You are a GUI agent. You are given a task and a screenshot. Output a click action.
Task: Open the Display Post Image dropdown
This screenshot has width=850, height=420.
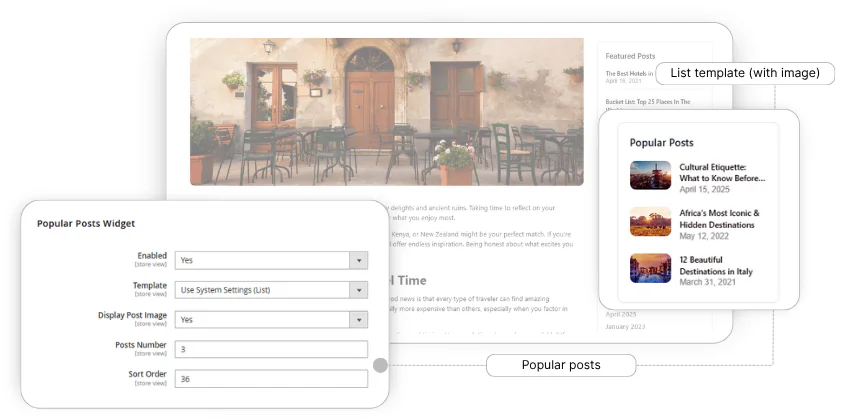coord(270,320)
